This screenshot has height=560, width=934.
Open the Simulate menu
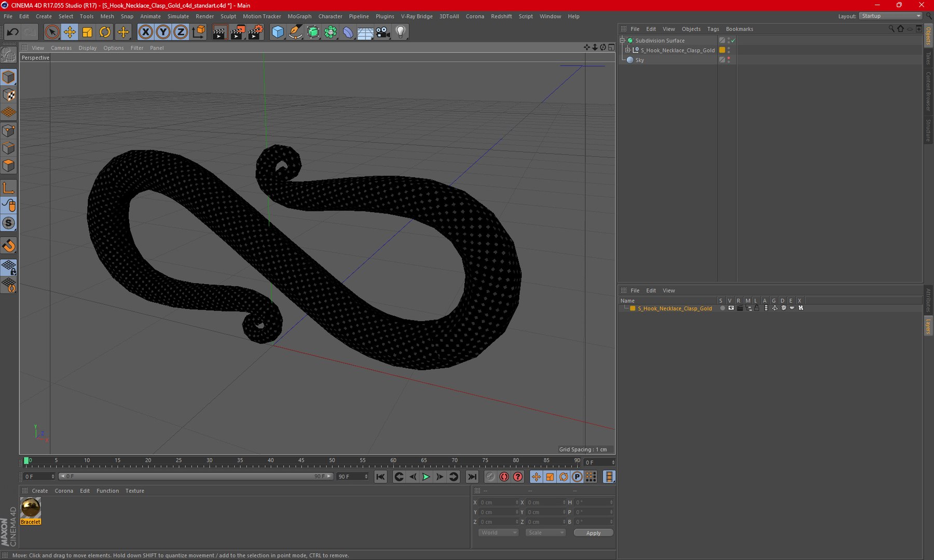[x=178, y=17]
